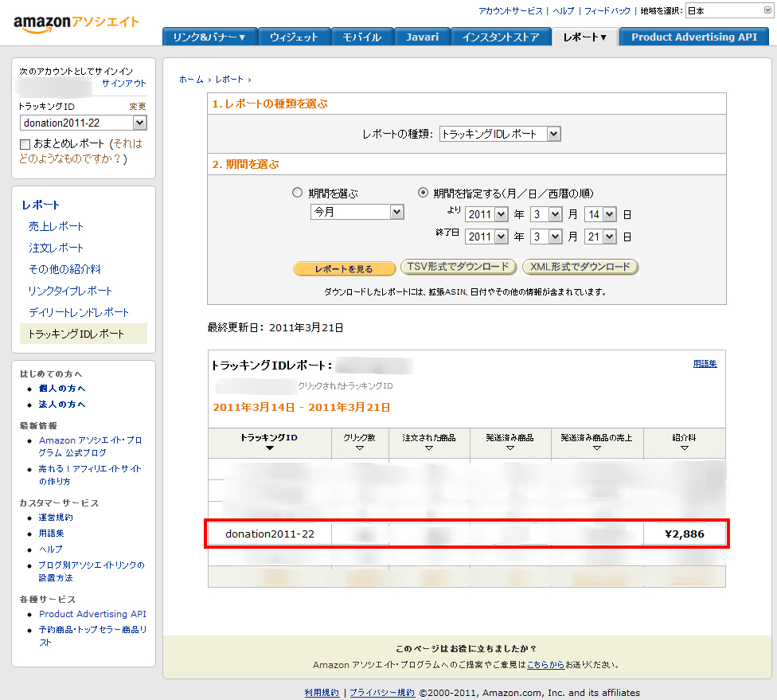Sort table by 紹介料 column arrow
Screen dimensions: 777x700
pos(685,448)
